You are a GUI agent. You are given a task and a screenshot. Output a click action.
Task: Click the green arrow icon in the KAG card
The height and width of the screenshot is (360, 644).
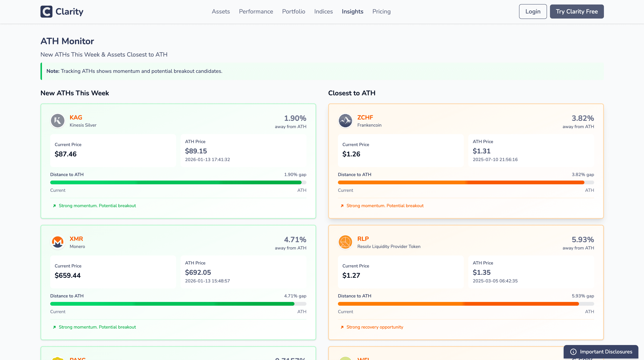(x=54, y=206)
